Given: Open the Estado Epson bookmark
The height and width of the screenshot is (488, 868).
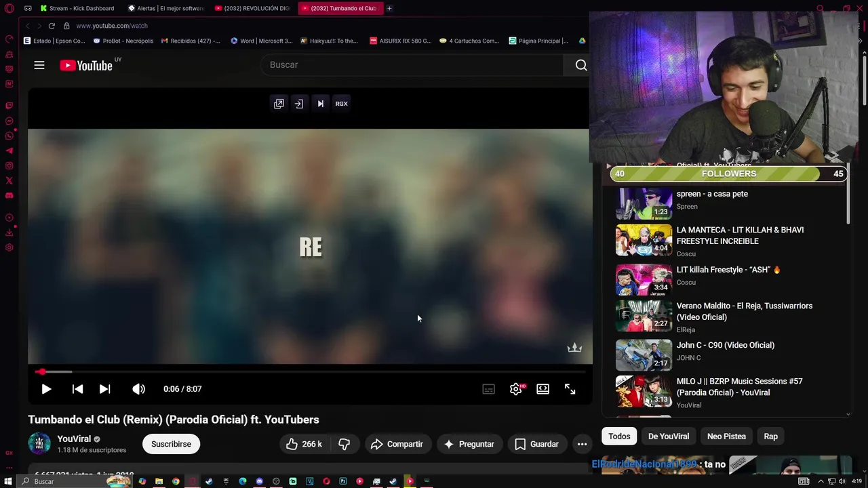Looking at the screenshot, I should [x=54, y=41].
